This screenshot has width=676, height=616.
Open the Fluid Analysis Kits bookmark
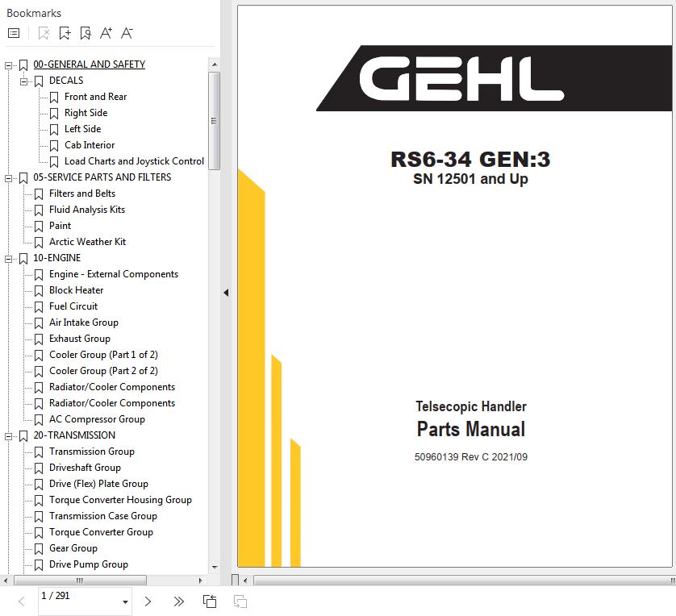[x=86, y=210]
